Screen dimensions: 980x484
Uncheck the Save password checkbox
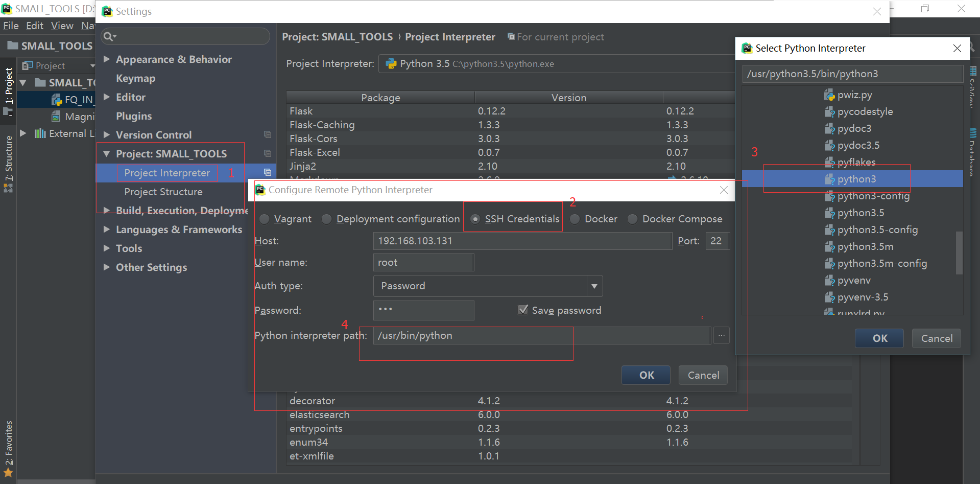point(523,310)
